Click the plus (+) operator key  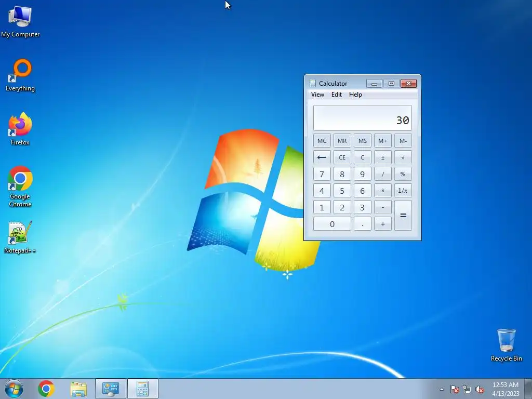tap(383, 224)
